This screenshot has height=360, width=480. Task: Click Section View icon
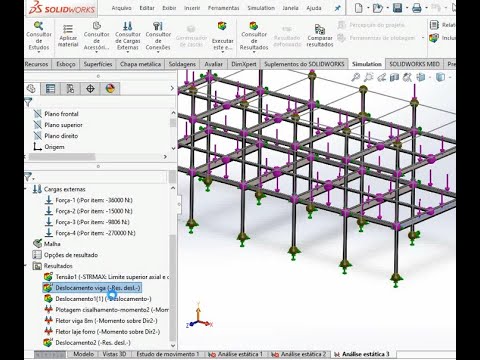coord(394,77)
